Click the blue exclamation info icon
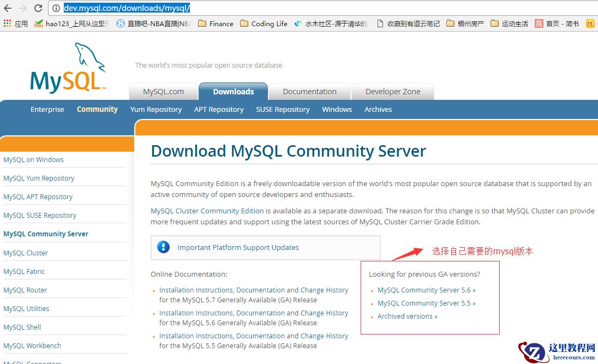Viewport: 598px width, 364px height. (x=163, y=247)
